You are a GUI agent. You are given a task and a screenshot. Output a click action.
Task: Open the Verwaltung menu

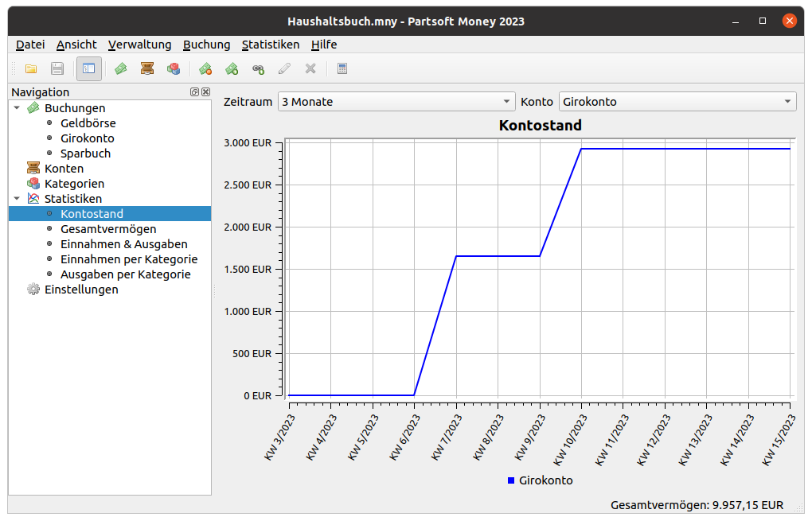[140, 45]
